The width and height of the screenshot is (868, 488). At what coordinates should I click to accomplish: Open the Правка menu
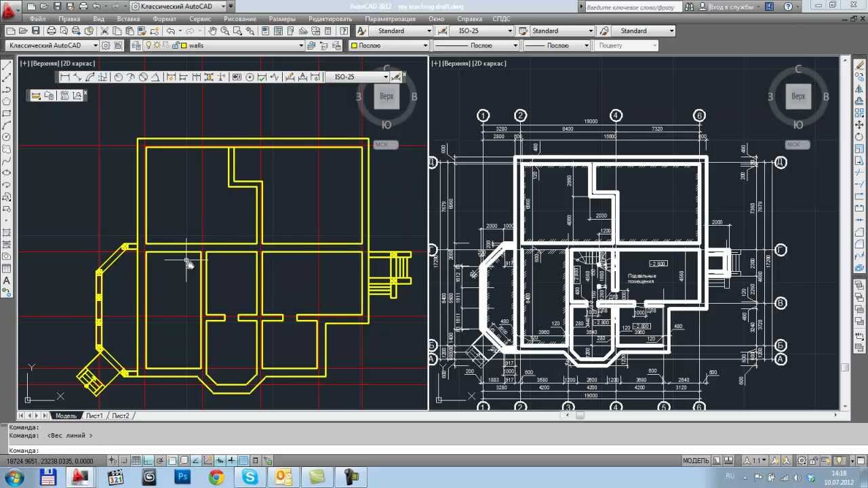(x=69, y=19)
